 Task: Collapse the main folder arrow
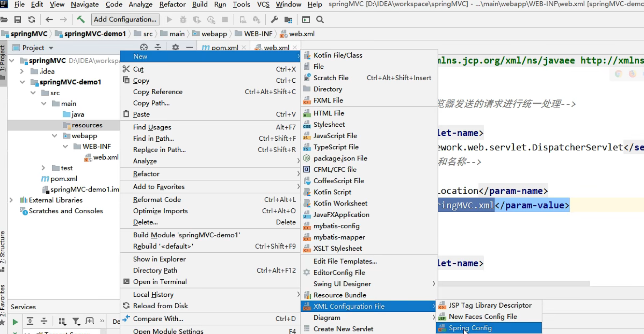(44, 103)
